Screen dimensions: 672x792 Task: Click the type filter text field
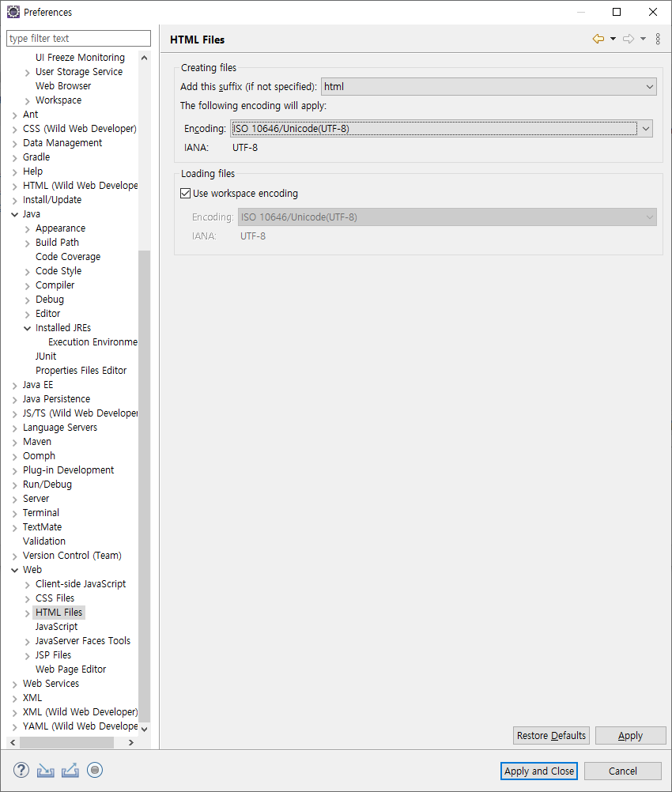coord(78,39)
